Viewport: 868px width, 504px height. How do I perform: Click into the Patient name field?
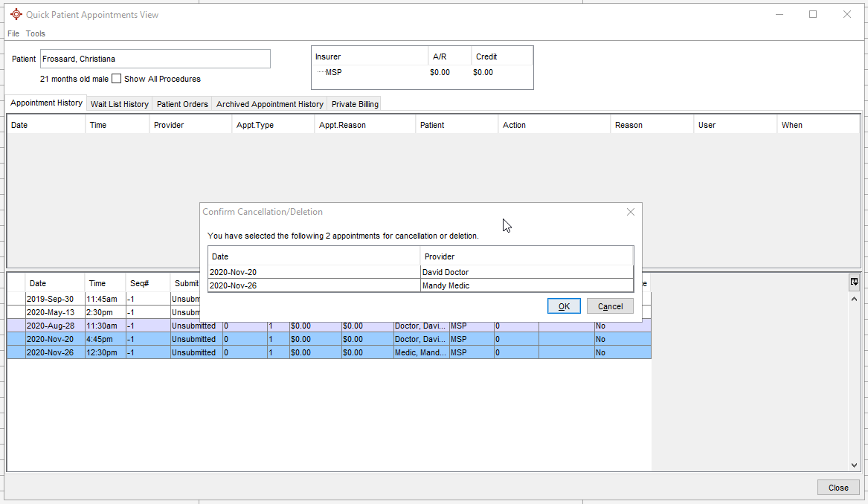[155, 59]
